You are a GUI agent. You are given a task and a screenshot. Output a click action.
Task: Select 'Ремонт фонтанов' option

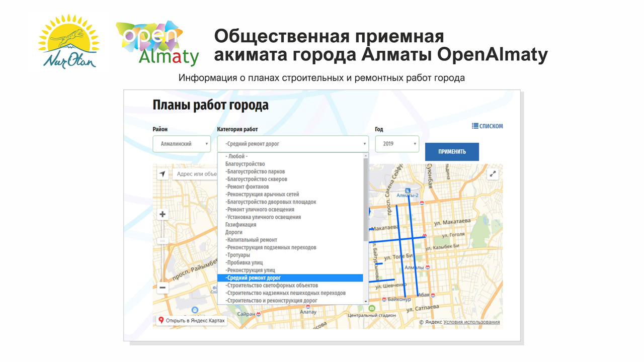[290, 187]
